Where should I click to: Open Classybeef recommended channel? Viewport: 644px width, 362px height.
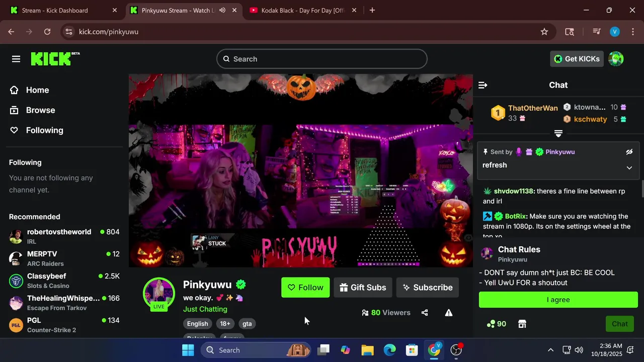click(x=64, y=281)
